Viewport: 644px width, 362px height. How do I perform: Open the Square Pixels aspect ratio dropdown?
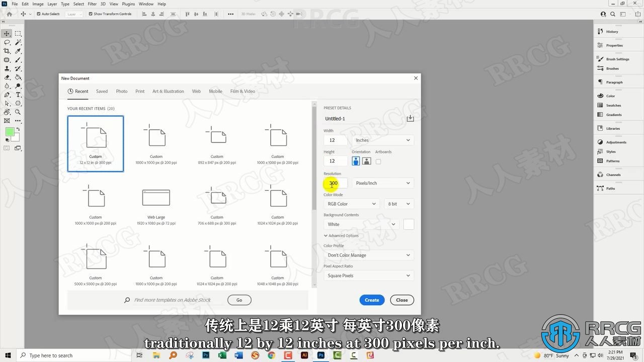[x=369, y=276]
